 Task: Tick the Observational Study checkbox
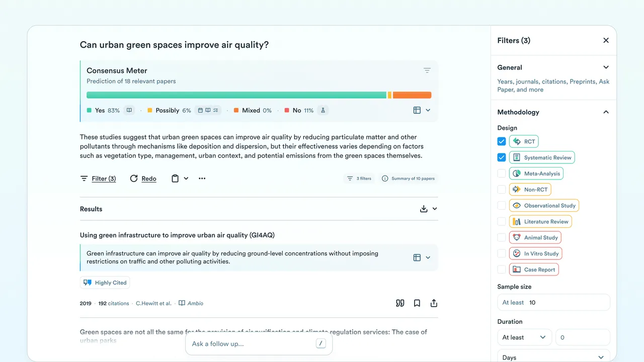[x=502, y=205]
